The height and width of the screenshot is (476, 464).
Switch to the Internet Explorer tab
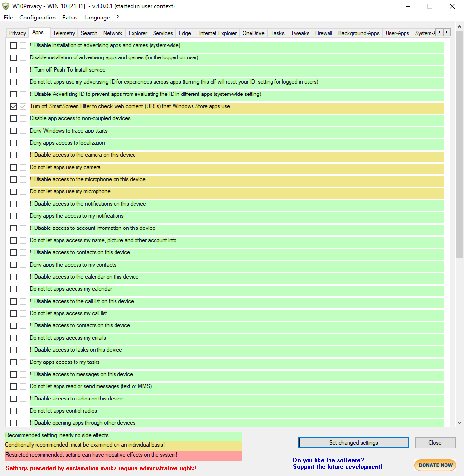click(x=218, y=33)
